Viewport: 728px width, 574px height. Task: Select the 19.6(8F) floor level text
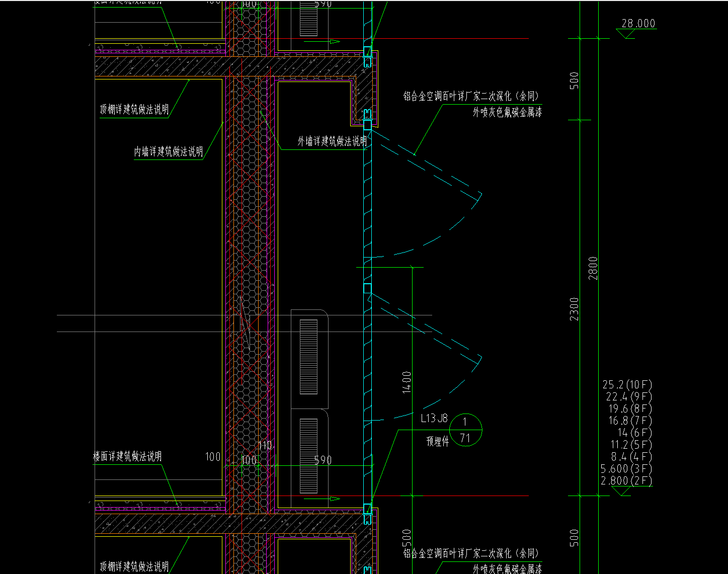point(630,408)
